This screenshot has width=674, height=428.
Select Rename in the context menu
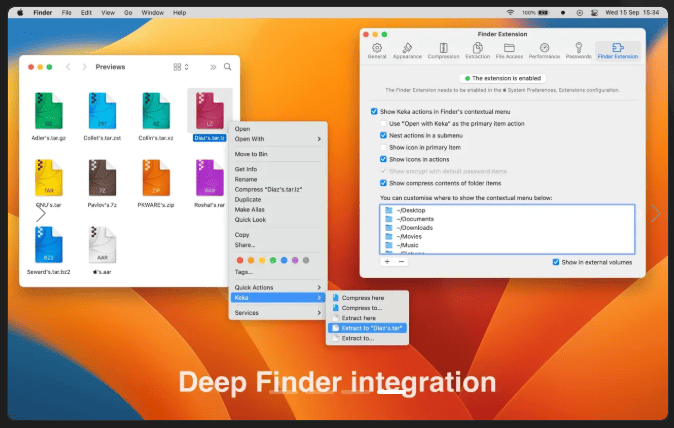click(x=278, y=179)
